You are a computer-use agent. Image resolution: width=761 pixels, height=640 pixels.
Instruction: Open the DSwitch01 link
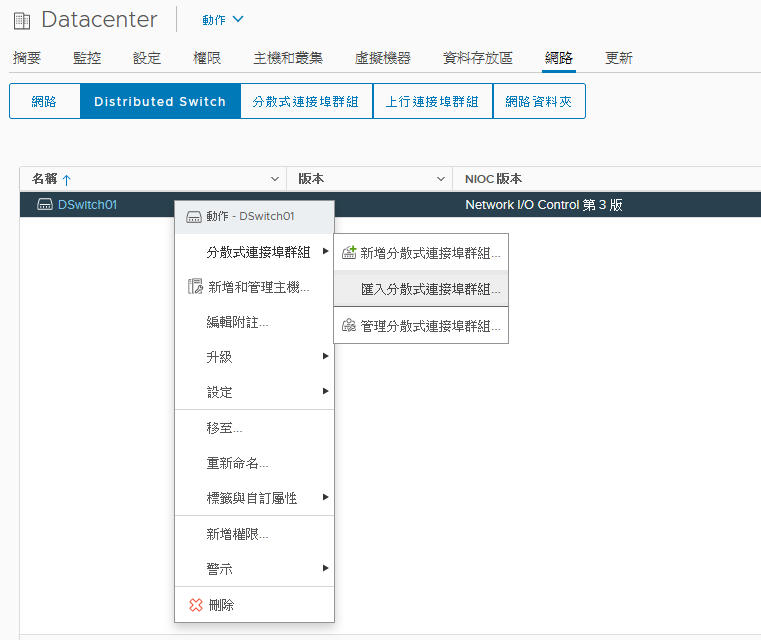pos(87,205)
